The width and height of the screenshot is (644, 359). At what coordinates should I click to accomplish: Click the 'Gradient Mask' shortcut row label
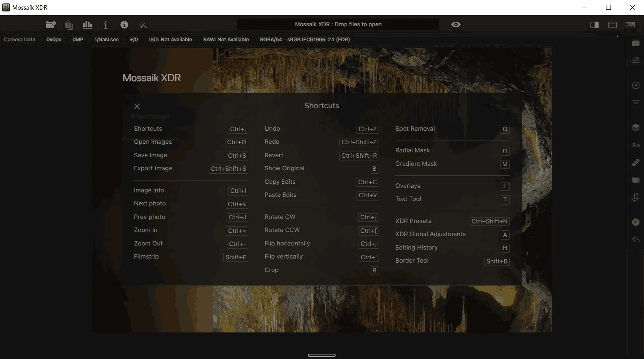click(x=416, y=164)
